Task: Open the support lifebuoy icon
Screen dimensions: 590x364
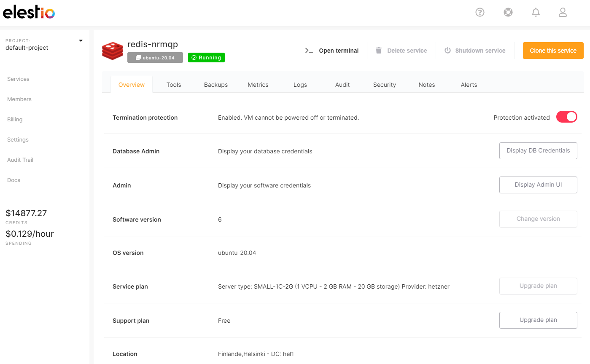Action: point(508,13)
